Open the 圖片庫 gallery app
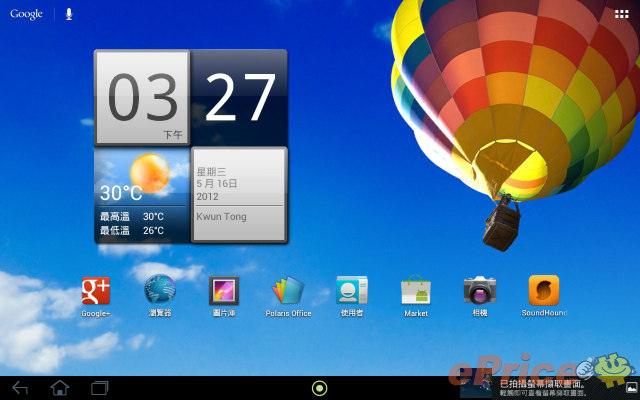Image resolution: width=640 pixels, height=400 pixels. [224, 291]
